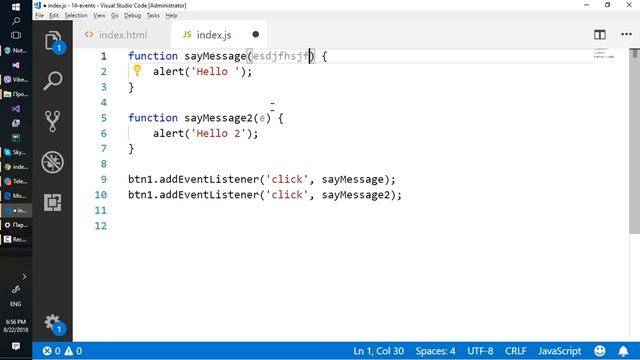This screenshot has height=360, width=640.
Task: Click line number 9 in the gutter
Action: point(104,180)
